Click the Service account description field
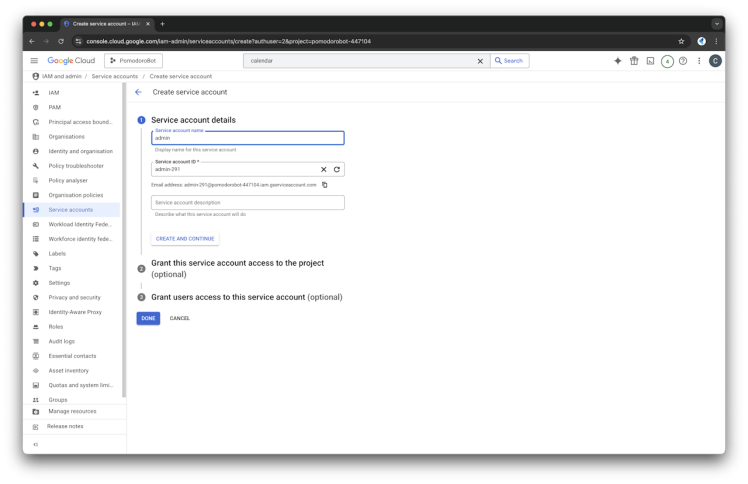This screenshot has width=748, height=484. 247,202
